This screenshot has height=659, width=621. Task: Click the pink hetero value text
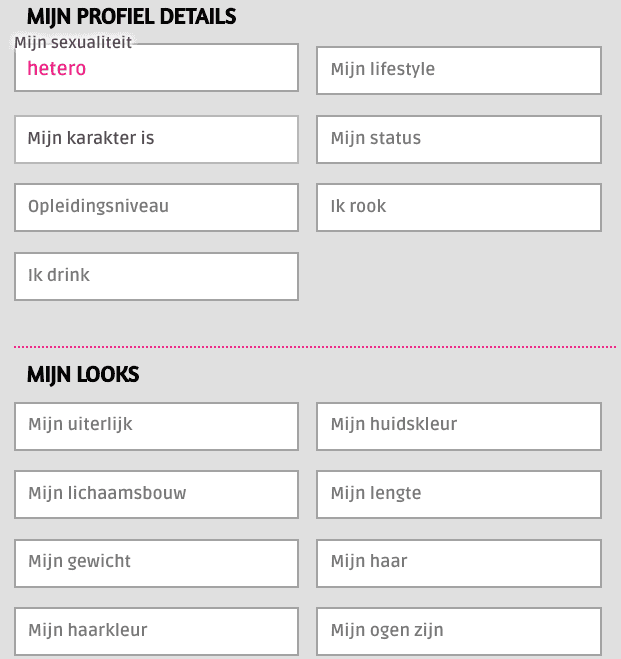(x=57, y=68)
